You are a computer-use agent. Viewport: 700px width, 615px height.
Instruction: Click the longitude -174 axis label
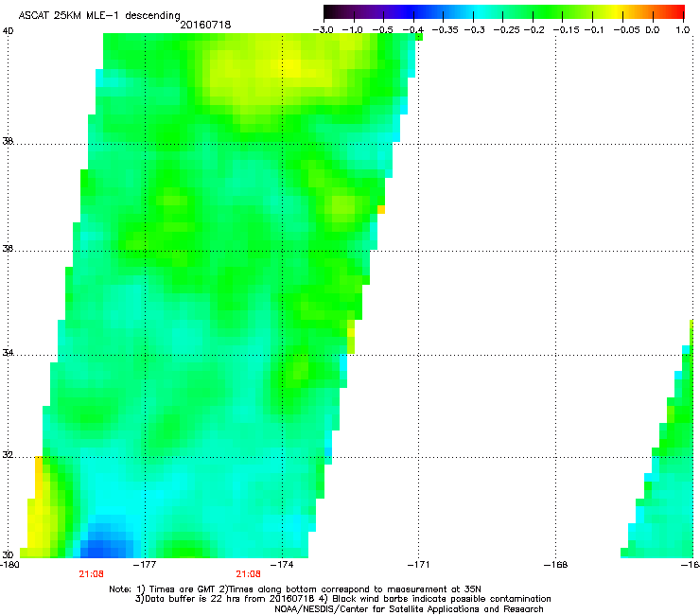point(282,565)
